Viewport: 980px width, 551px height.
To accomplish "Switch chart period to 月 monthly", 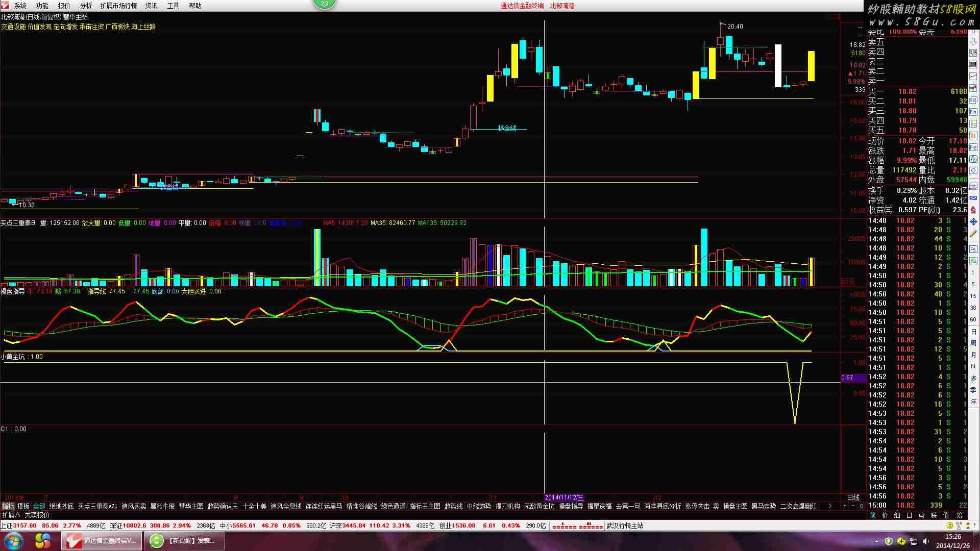I will pyautogui.click(x=973, y=355).
